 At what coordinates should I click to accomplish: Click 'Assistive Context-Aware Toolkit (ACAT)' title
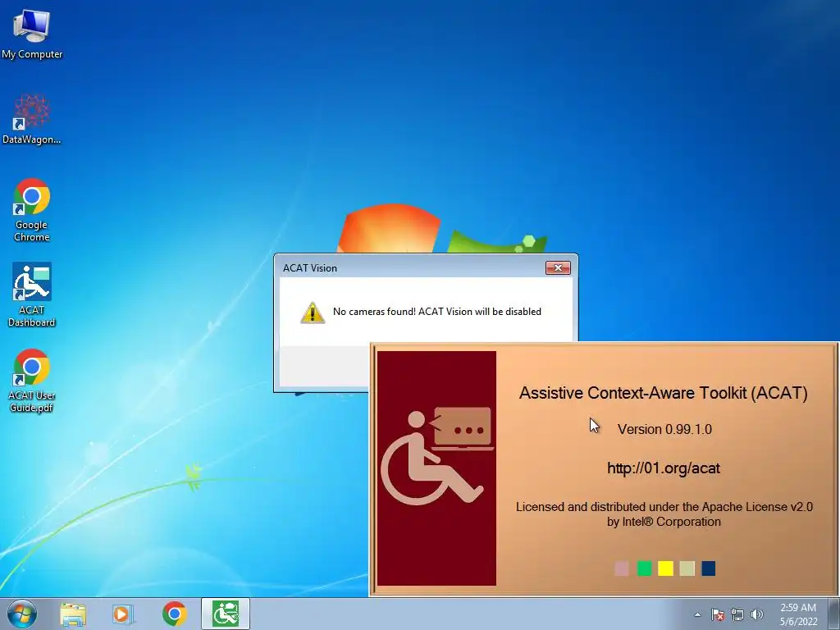tap(663, 393)
